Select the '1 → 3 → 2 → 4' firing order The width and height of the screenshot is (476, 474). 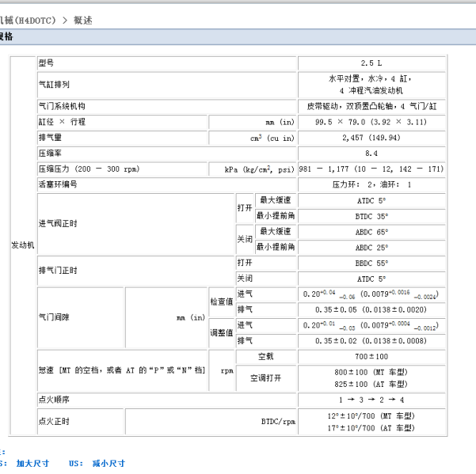pos(371,400)
